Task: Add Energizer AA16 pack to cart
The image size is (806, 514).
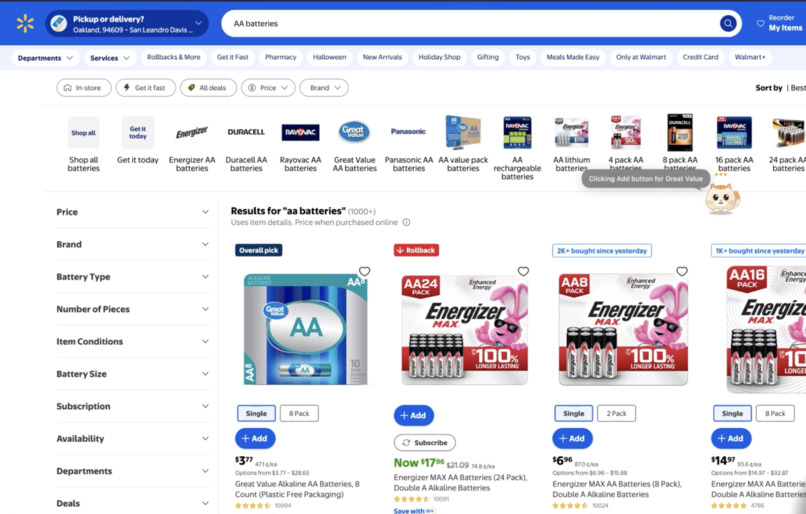Action: tap(731, 438)
